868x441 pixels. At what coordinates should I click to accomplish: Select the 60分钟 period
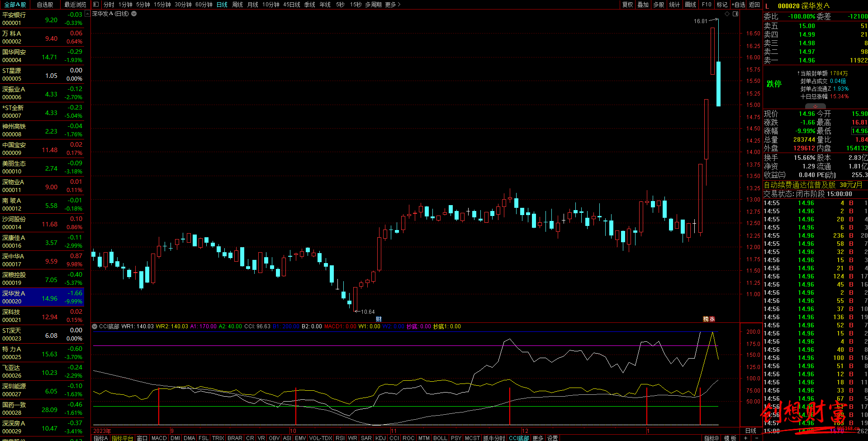[204, 5]
